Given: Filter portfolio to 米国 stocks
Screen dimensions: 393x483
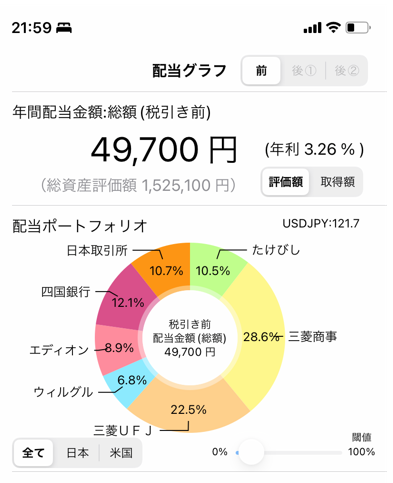Looking at the screenshot, I should pos(121,453).
